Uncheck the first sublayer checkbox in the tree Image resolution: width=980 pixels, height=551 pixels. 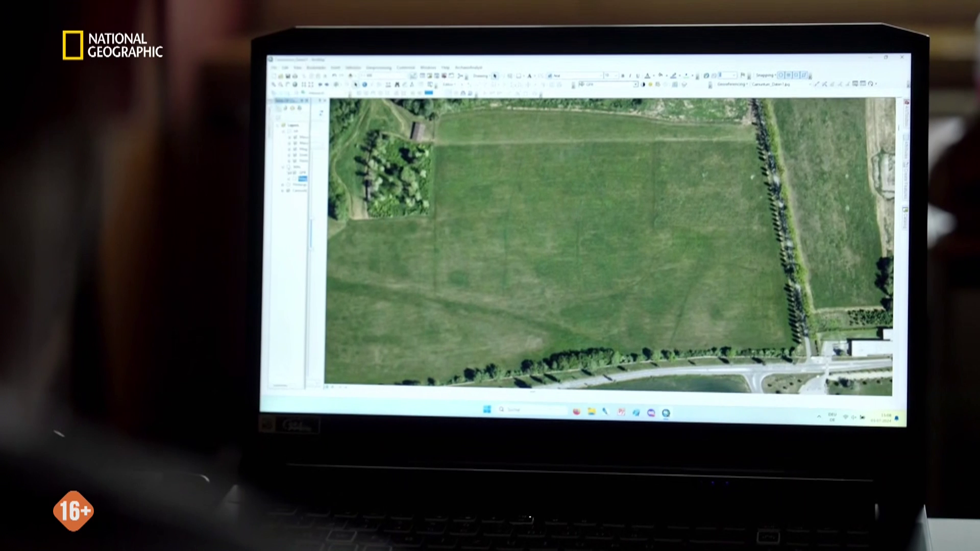pyautogui.click(x=295, y=137)
